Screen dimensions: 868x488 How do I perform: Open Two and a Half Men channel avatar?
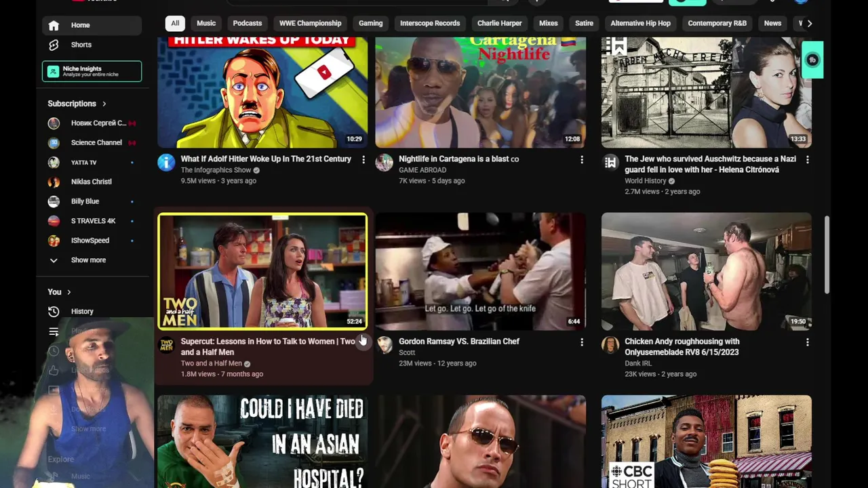(x=166, y=344)
